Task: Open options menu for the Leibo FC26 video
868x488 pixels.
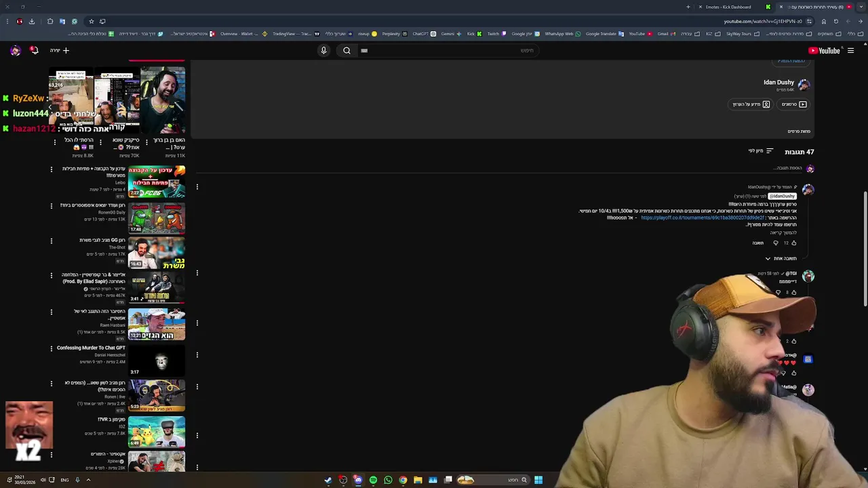Action: pos(51,169)
